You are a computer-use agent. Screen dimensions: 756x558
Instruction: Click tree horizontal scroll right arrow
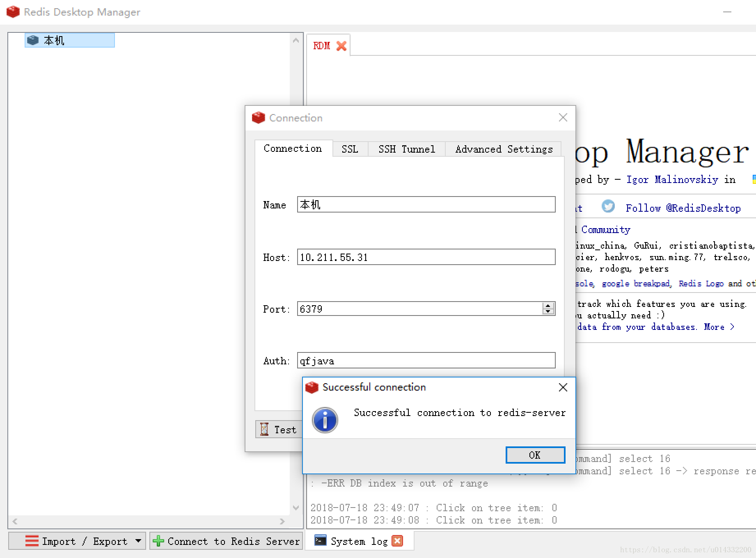282,521
